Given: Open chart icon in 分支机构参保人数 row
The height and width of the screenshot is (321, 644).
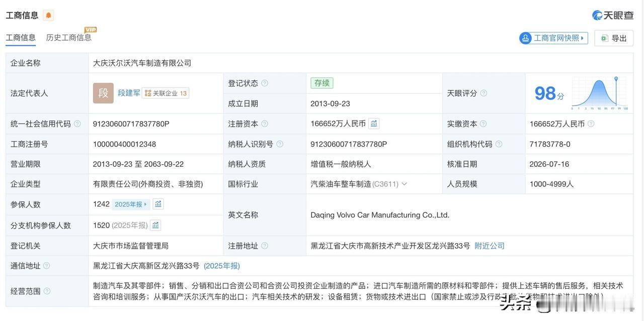Looking at the screenshot, I should click(155, 225).
